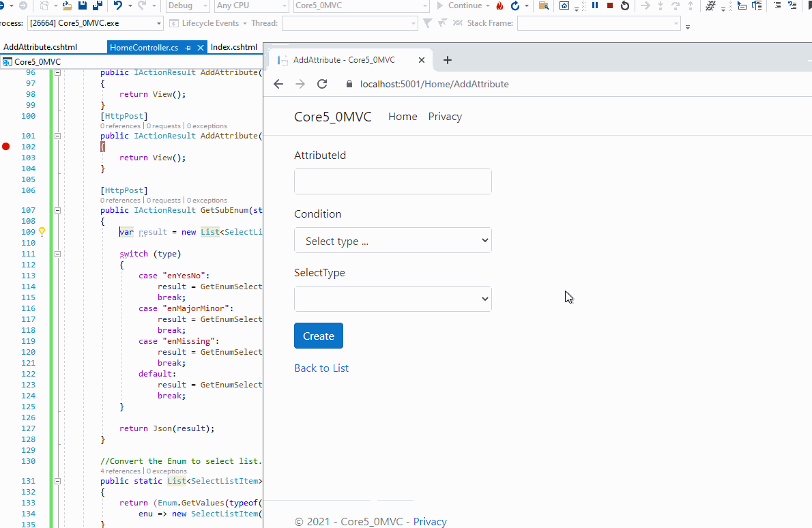Click the Refresh/Restart round arrow icon
Viewport: 812px width, 528px height.
tap(514, 5)
